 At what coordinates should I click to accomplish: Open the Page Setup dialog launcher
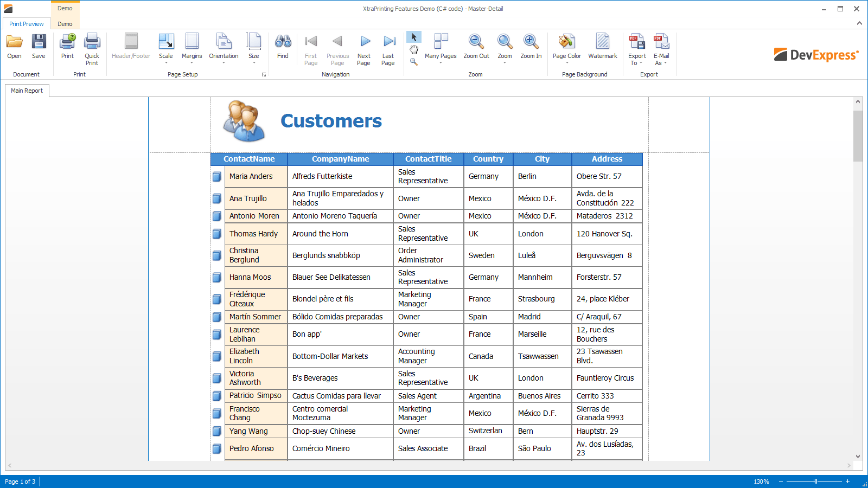click(264, 75)
